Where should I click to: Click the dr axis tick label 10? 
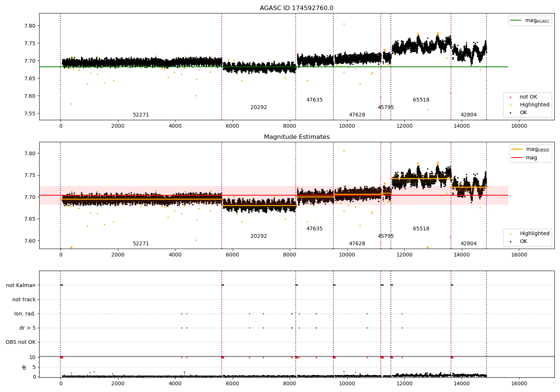(32, 358)
